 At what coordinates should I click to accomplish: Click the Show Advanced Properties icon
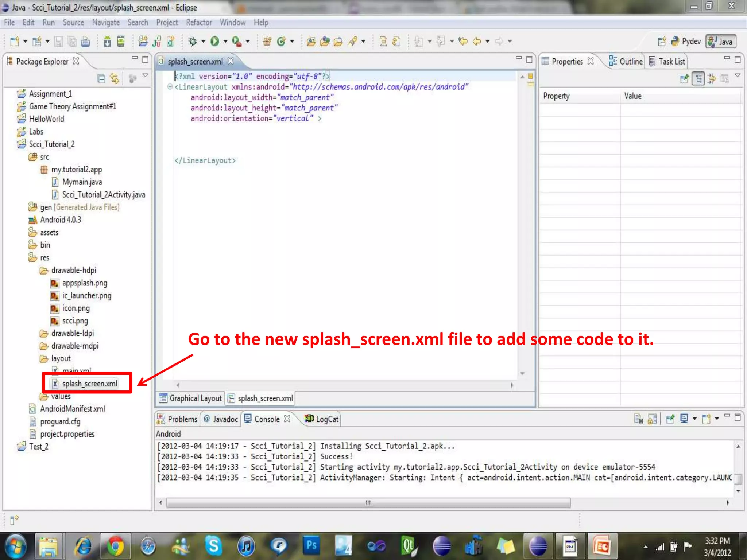[x=711, y=78]
